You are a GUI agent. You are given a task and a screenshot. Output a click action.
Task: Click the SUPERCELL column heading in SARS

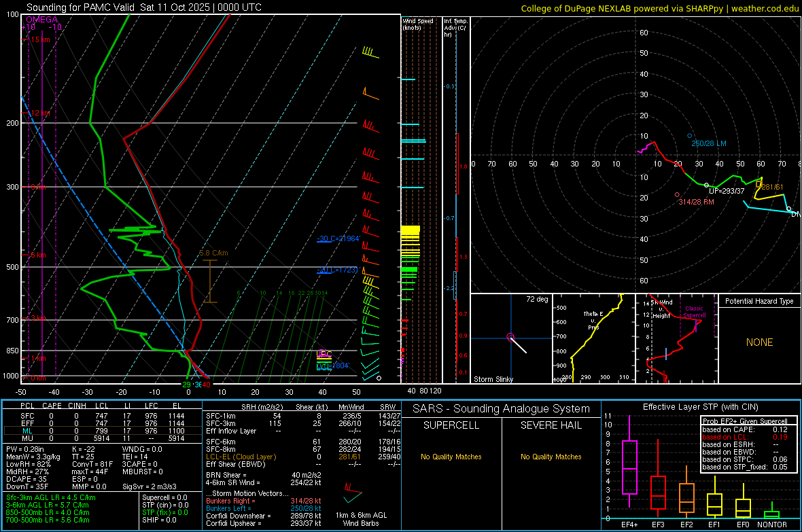(x=451, y=425)
